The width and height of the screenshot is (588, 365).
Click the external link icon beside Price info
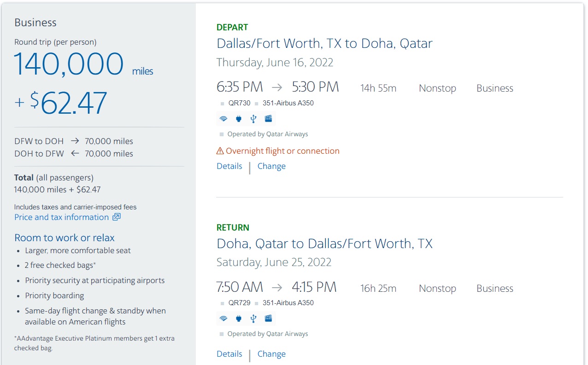pyautogui.click(x=117, y=217)
